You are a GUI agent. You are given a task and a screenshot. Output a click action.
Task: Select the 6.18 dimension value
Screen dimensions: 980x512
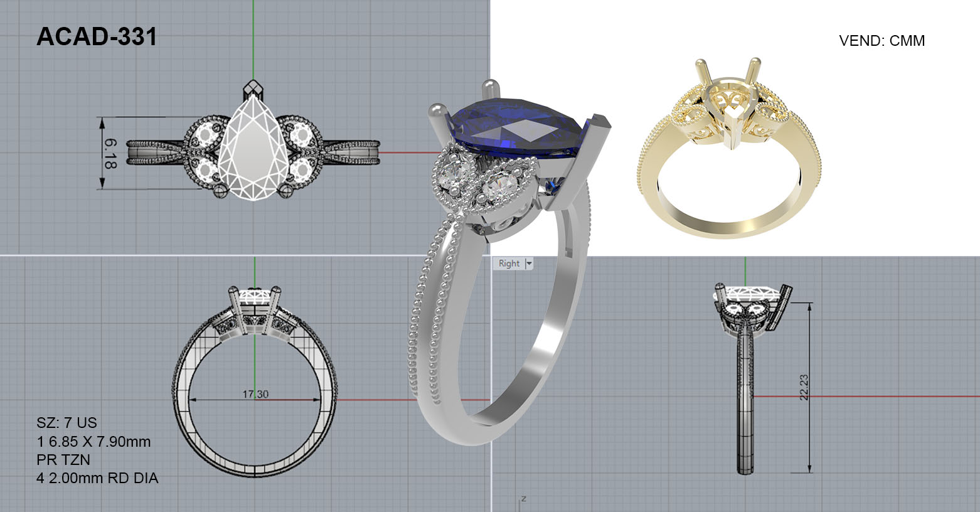pyautogui.click(x=110, y=154)
